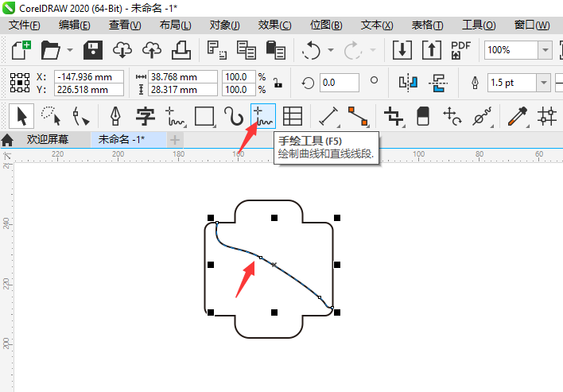Select the Rectangle tool
This screenshot has width=563, height=392.
point(204,117)
